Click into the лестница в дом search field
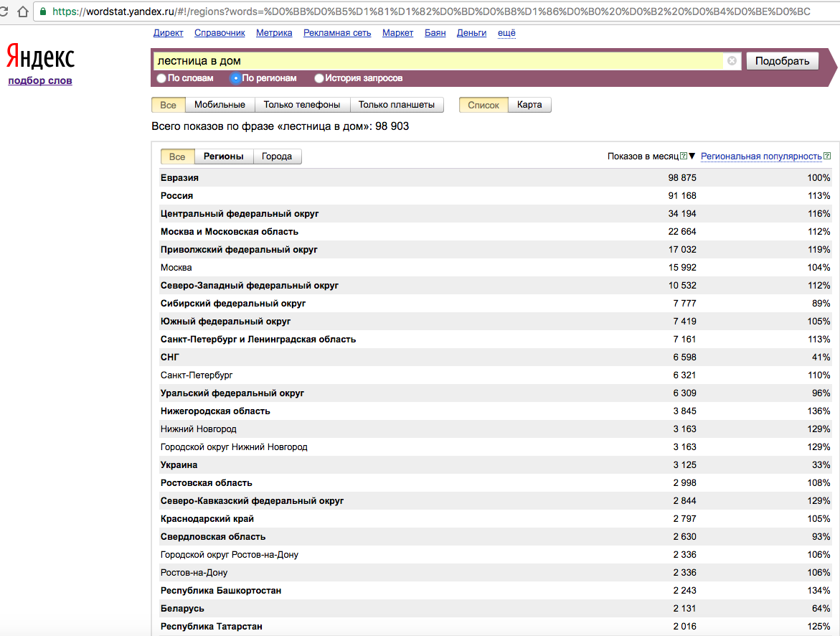This screenshot has height=636, width=840. click(438, 61)
